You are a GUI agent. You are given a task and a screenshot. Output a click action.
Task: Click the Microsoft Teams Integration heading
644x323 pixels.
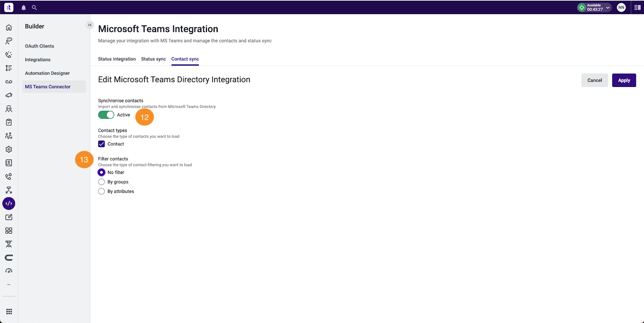point(158,29)
